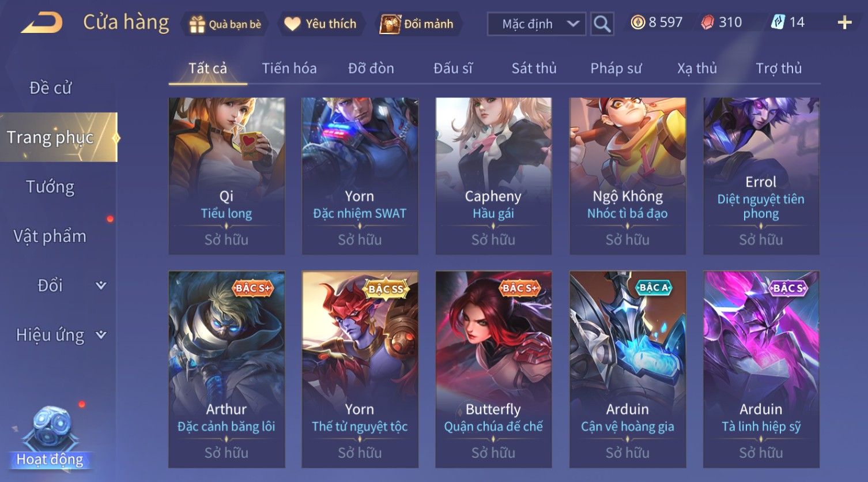Switch to the Pháp sư tab

click(616, 69)
